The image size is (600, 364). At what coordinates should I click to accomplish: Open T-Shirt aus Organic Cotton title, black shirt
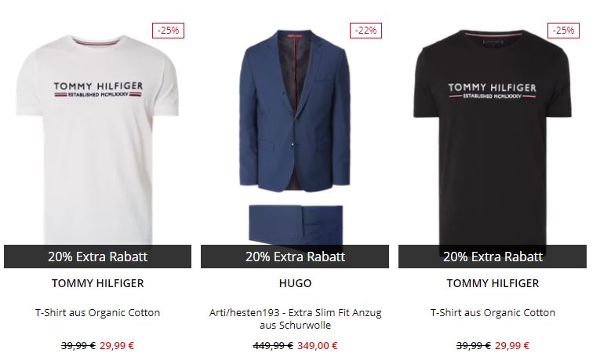click(x=493, y=313)
